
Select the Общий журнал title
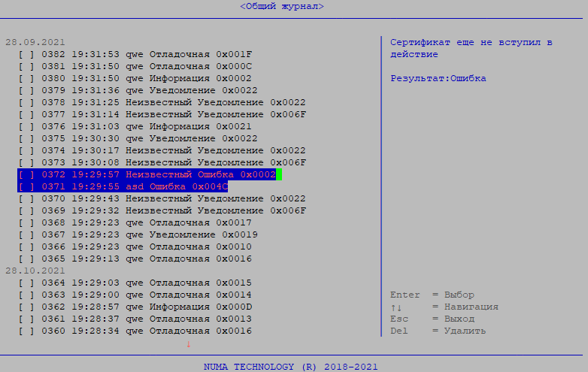pos(282,6)
